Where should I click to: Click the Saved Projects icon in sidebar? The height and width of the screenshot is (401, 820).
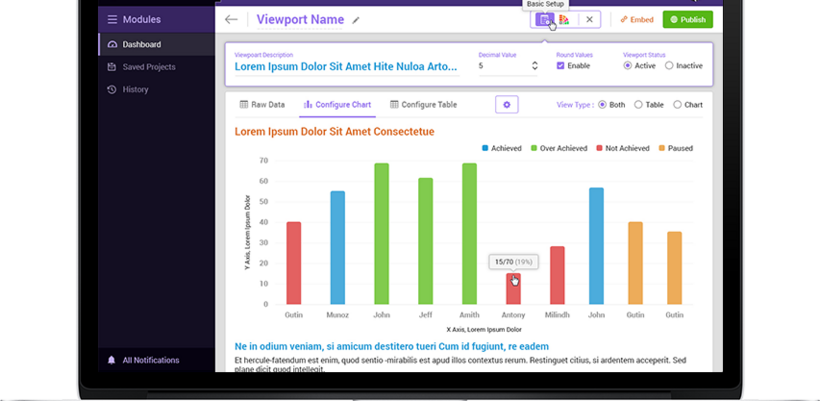[x=111, y=67]
